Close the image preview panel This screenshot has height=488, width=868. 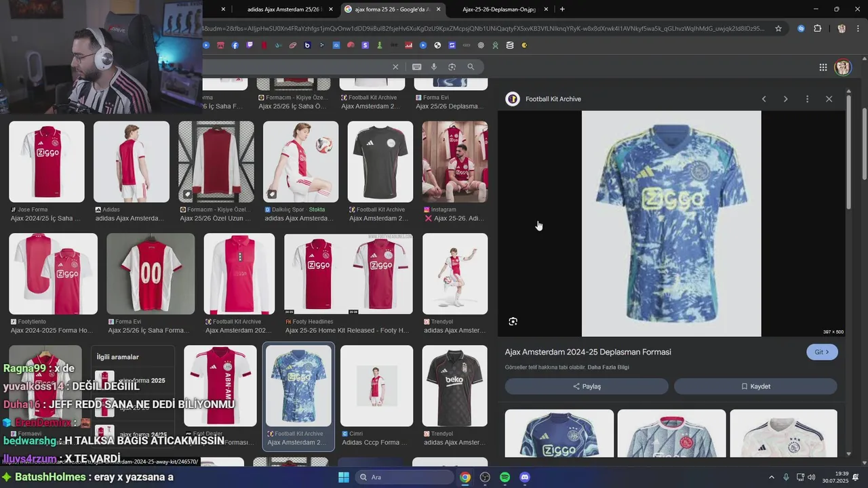pyautogui.click(x=829, y=99)
